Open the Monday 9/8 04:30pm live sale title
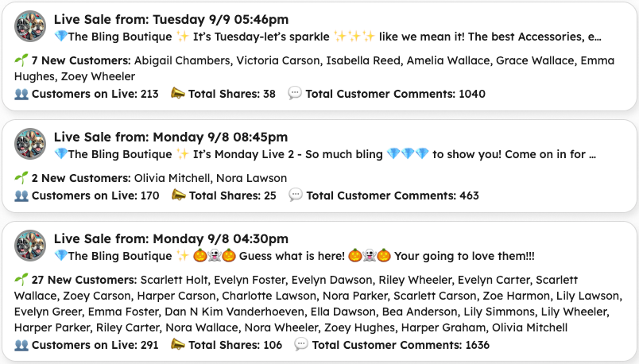Viewport: 639px width, 364px height. pos(171,238)
